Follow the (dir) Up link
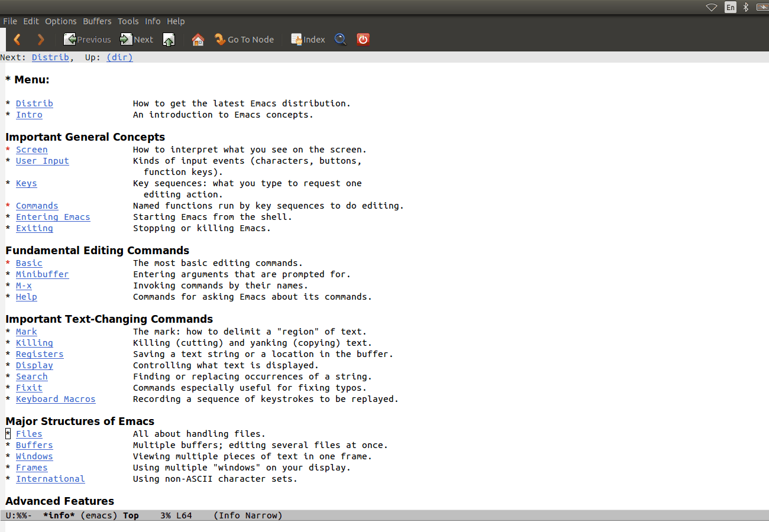This screenshot has width=769, height=532. coord(119,57)
